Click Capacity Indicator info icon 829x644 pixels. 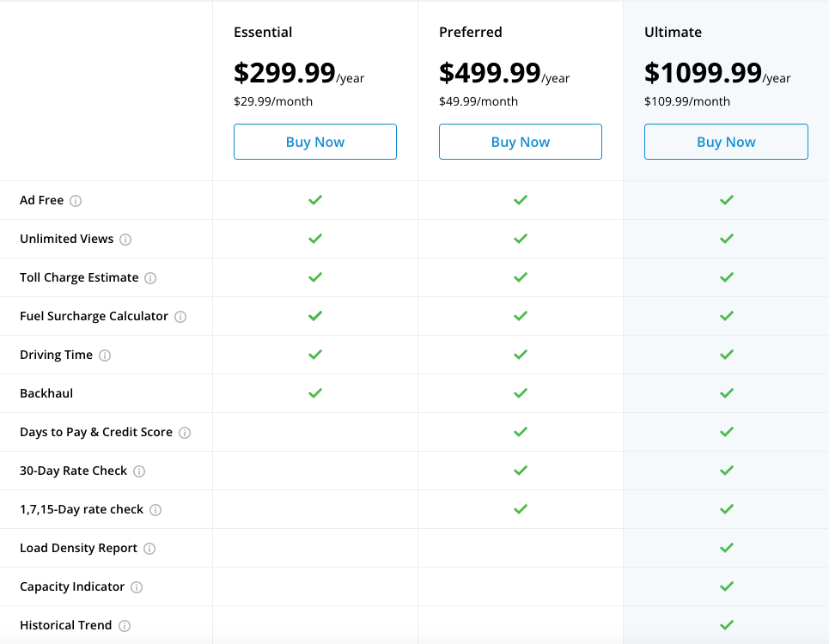[137, 587]
